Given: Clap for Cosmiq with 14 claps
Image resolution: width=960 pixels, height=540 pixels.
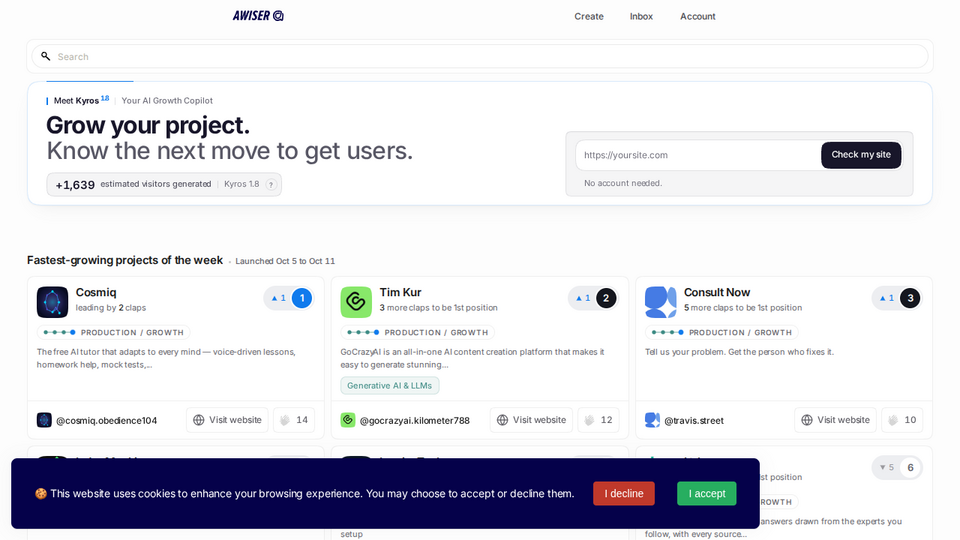Looking at the screenshot, I should [x=294, y=420].
